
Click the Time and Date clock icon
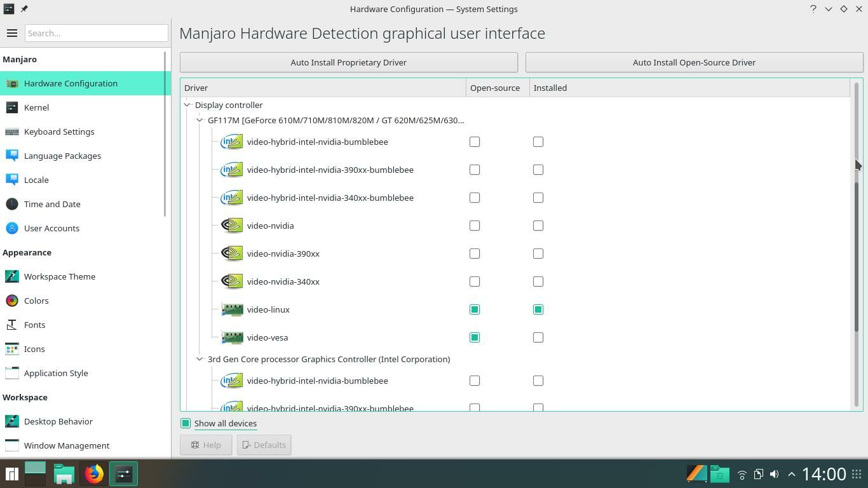pyautogui.click(x=11, y=204)
